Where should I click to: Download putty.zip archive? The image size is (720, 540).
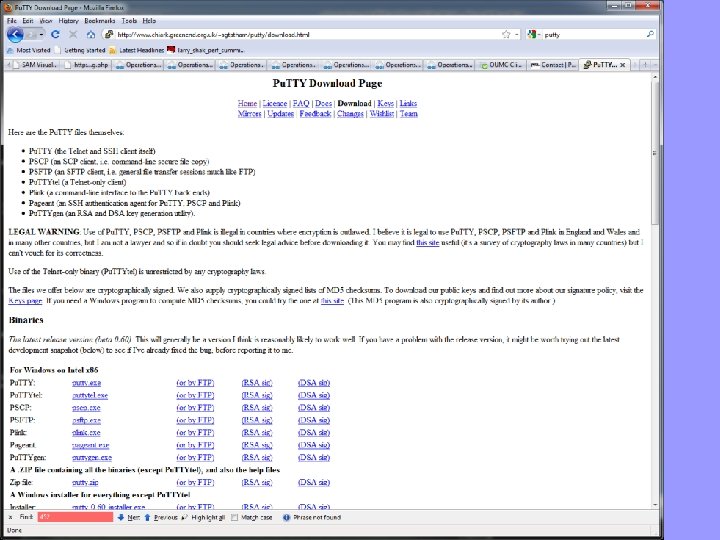pyautogui.click(x=85, y=482)
